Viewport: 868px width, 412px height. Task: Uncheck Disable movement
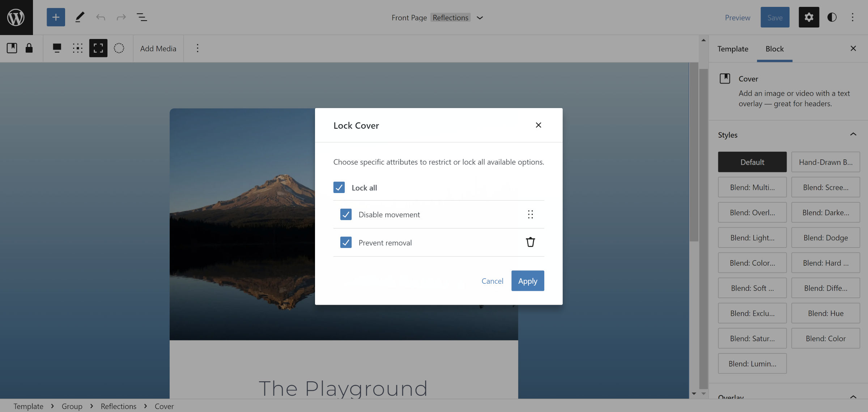point(346,214)
